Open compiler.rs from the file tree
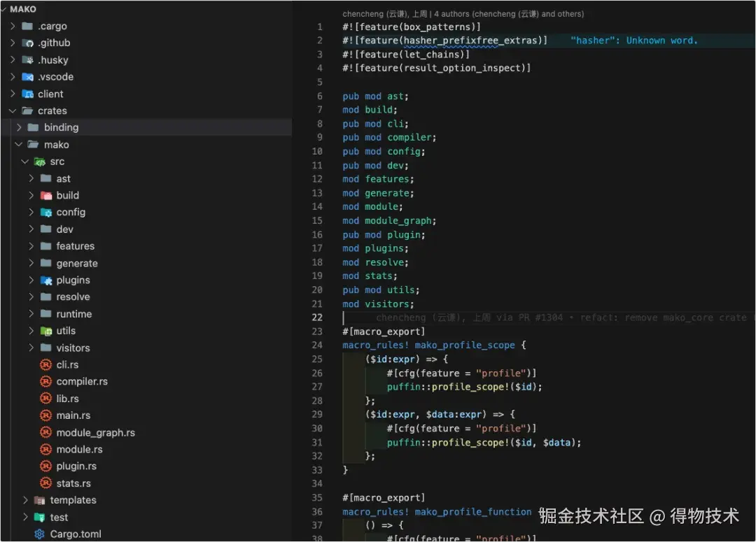756x542 pixels. [82, 382]
